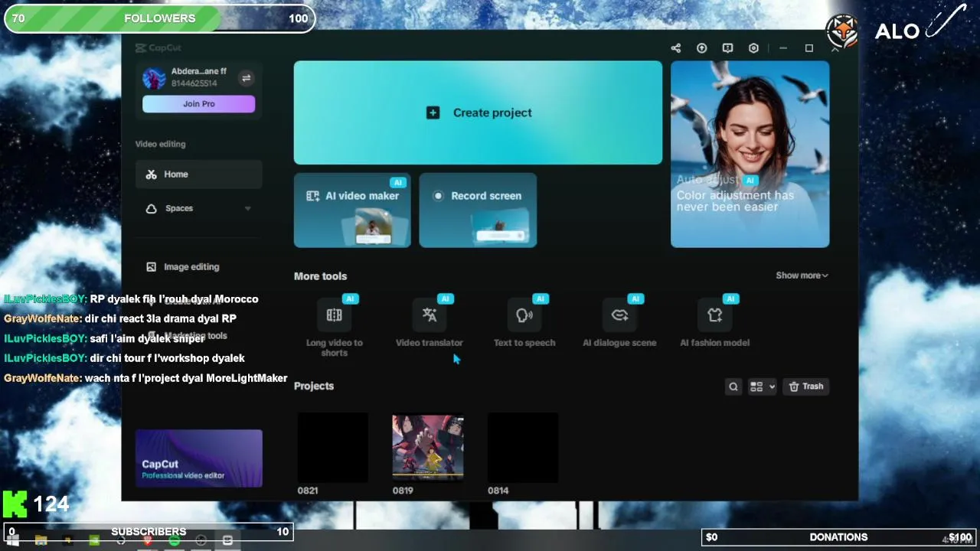
Task: Click the Spaces cloud icon
Action: click(151, 208)
